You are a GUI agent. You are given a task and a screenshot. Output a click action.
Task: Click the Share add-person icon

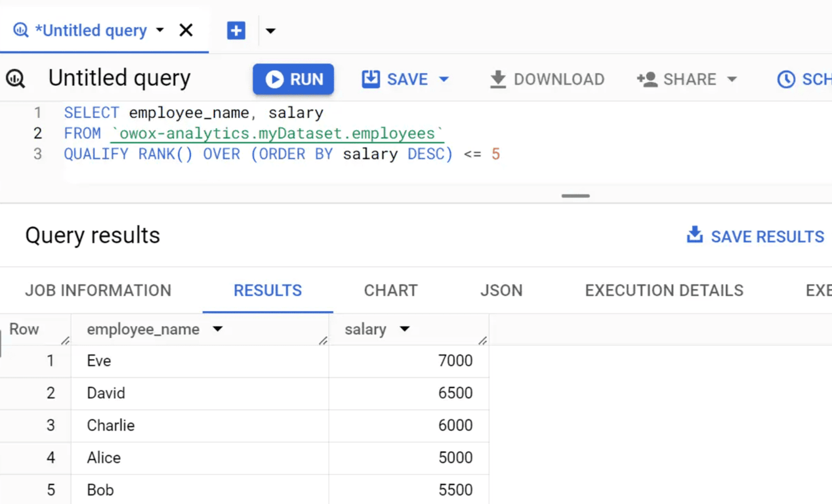tap(646, 79)
